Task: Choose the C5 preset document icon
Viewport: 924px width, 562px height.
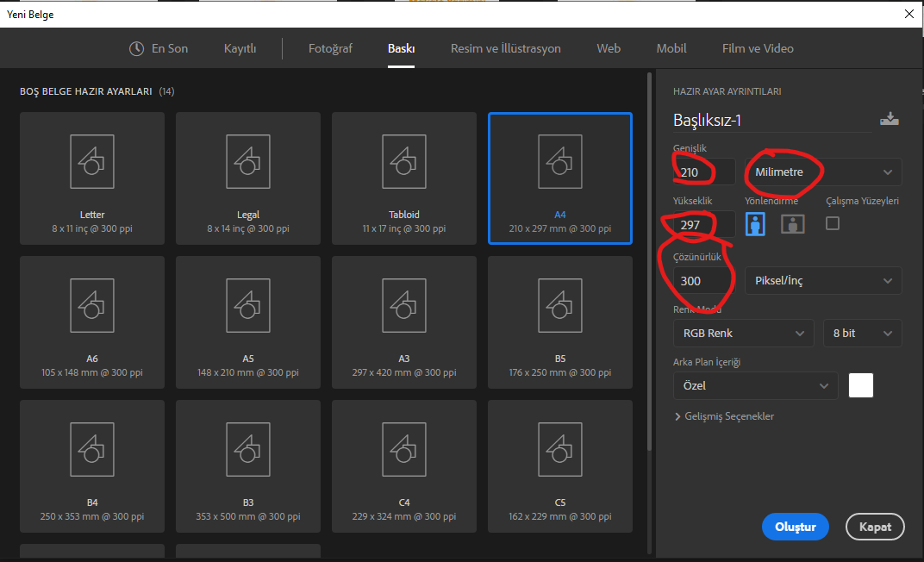Action: coord(559,449)
